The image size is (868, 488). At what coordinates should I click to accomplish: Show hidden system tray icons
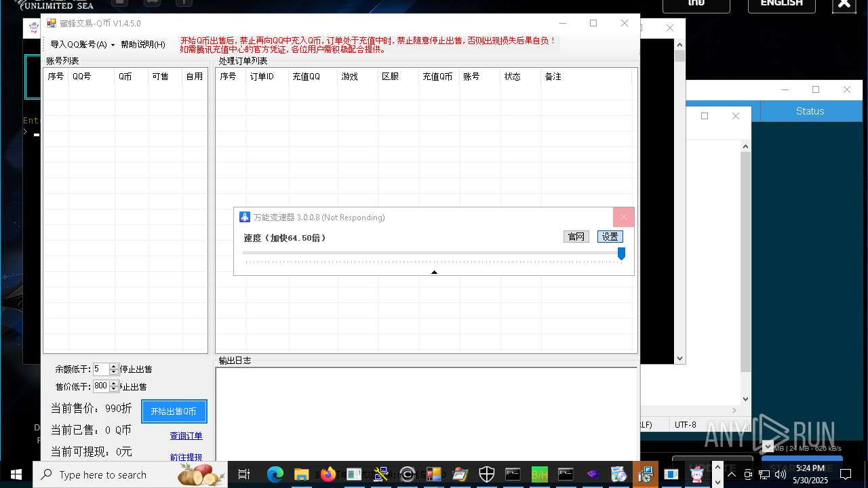point(732,474)
